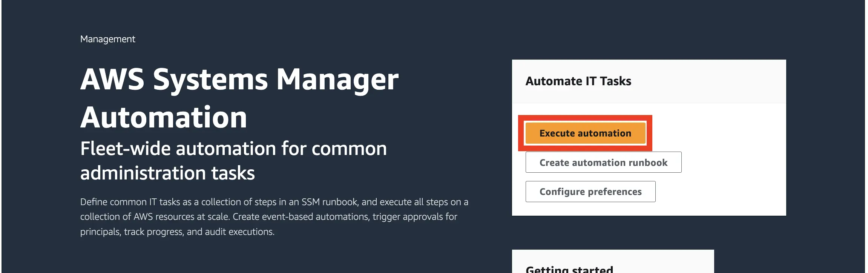Click the Automate IT Tasks card header
868x273 pixels.
pos(579,81)
